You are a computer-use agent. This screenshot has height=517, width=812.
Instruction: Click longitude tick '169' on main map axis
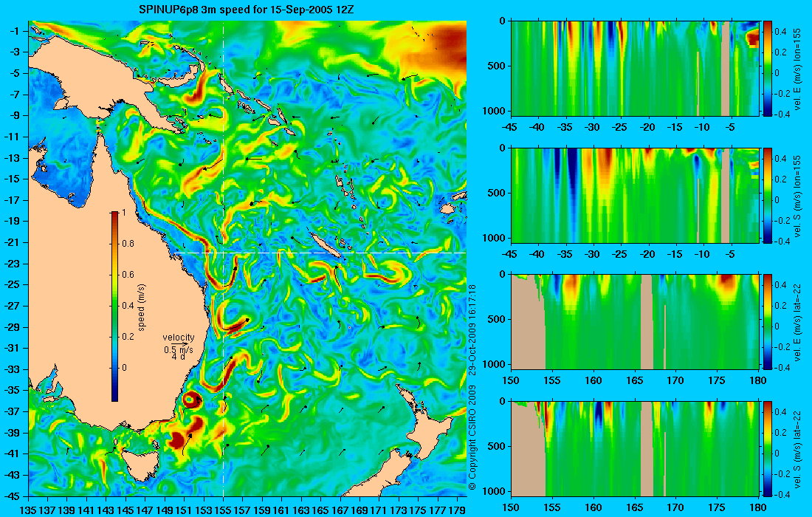point(359,510)
